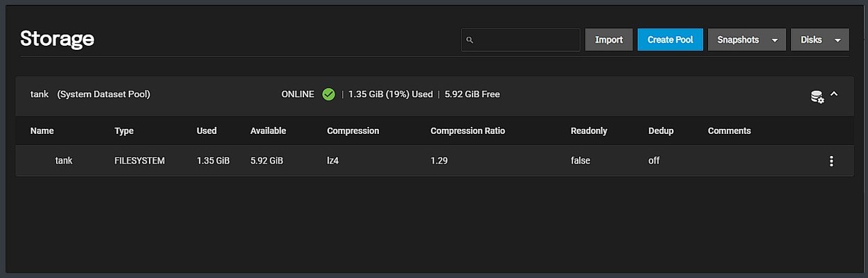Select the tank dataset row name
This screenshot has height=278, width=868.
click(64, 160)
